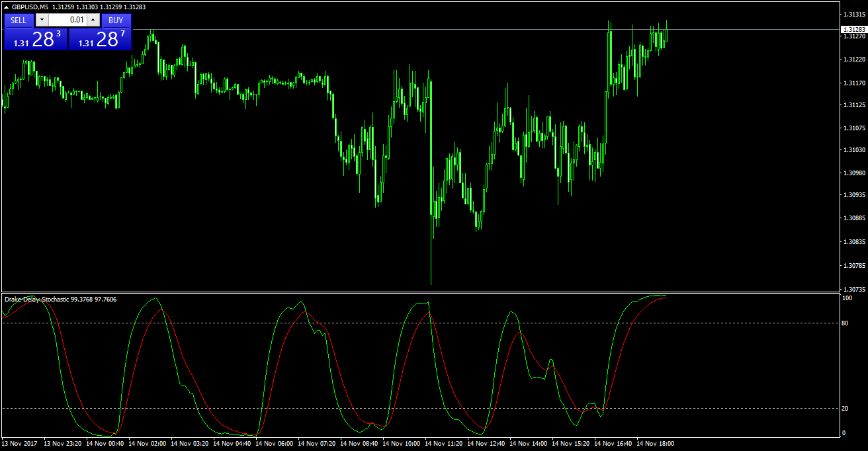This screenshot has width=868, height=451.
Task: Click the 13 Nov 23:20 time label
Action: click(63, 444)
